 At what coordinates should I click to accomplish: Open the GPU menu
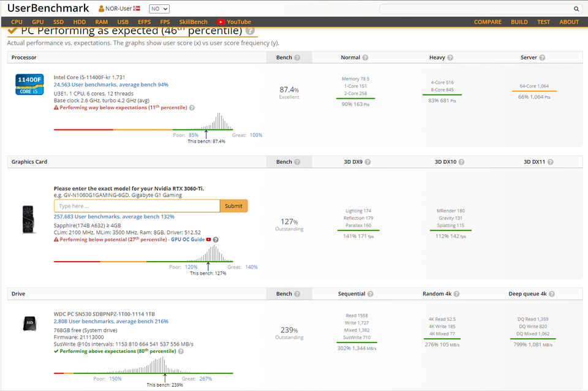pyautogui.click(x=38, y=22)
